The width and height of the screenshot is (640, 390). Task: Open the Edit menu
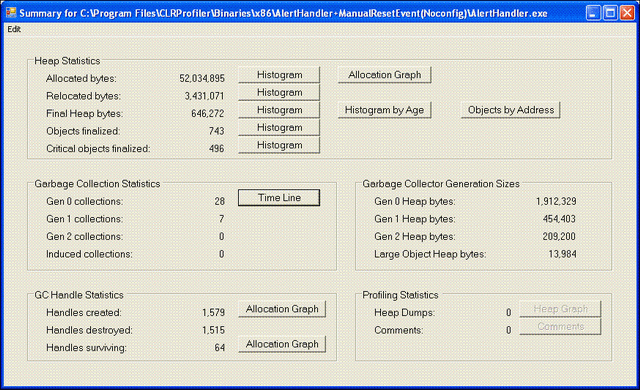14,29
